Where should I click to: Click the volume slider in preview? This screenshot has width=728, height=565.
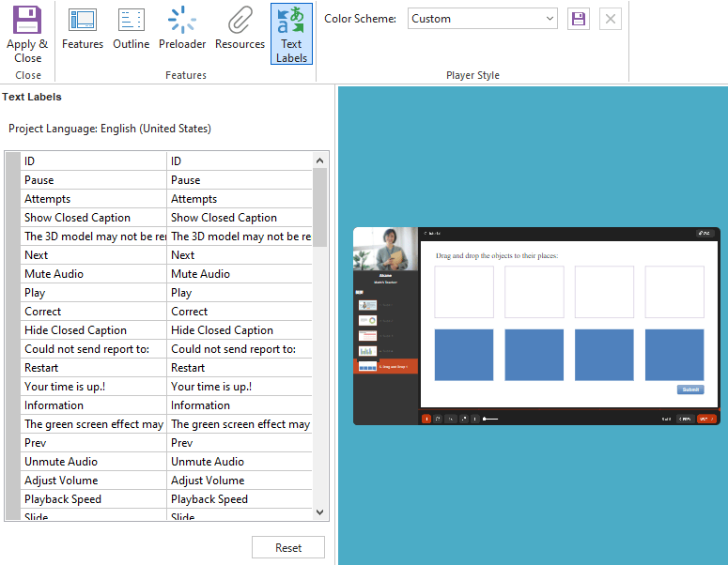click(490, 419)
